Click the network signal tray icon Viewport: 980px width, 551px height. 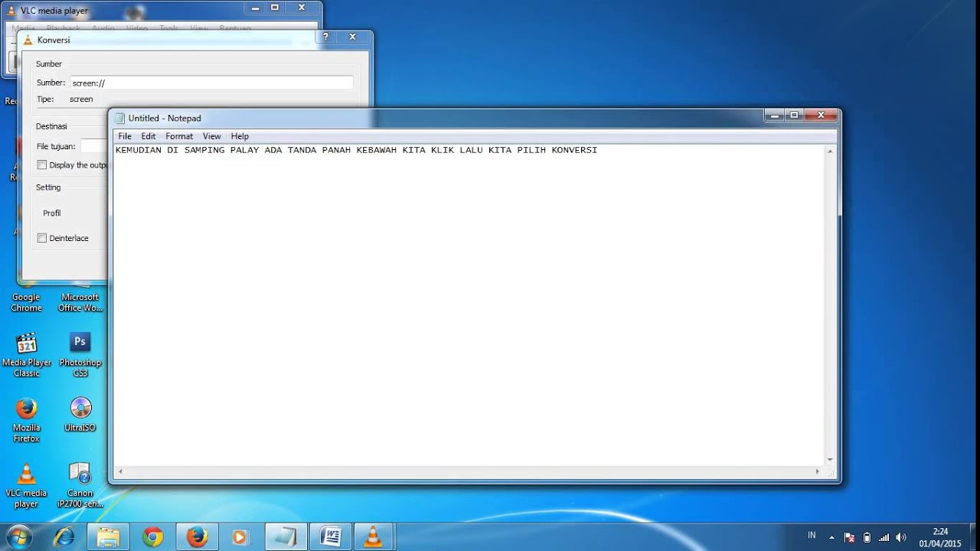(884, 537)
